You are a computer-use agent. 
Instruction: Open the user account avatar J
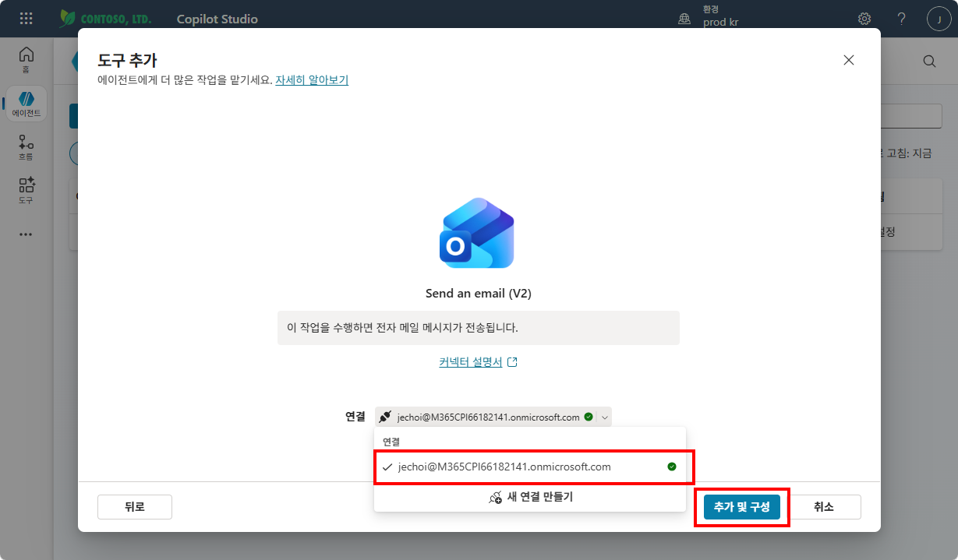tap(939, 19)
